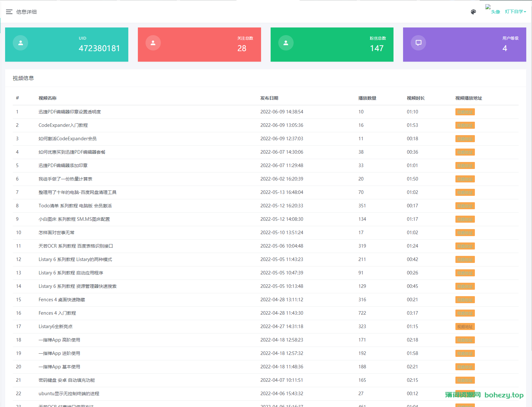Click date 2022-04-28 11:43:30

coord(282,313)
